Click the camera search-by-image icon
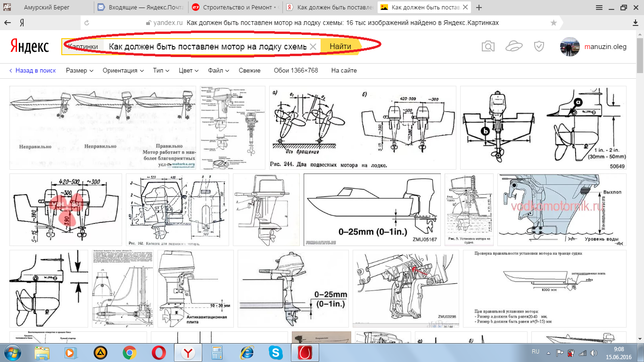Screen dimensions: 644x362 [x=488, y=46]
